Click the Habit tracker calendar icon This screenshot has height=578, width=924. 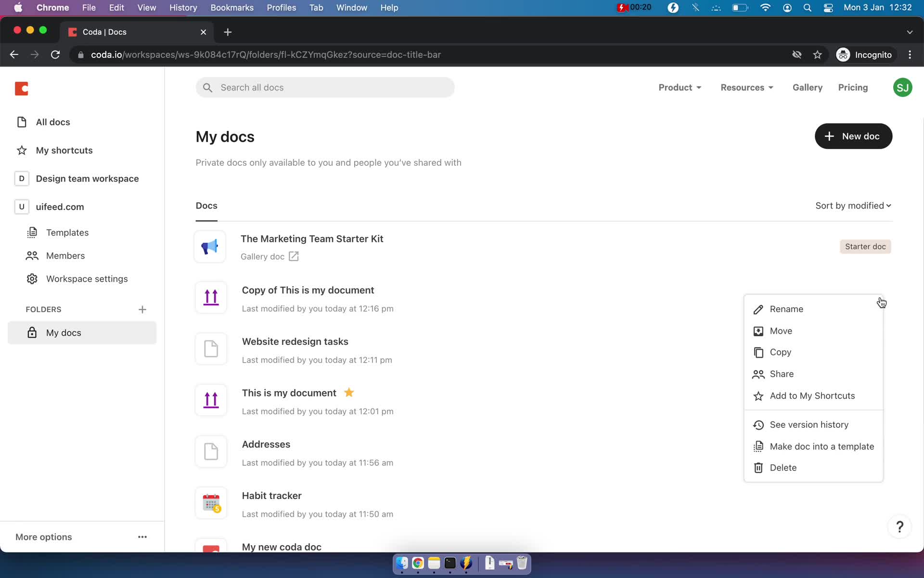point(211,503)
